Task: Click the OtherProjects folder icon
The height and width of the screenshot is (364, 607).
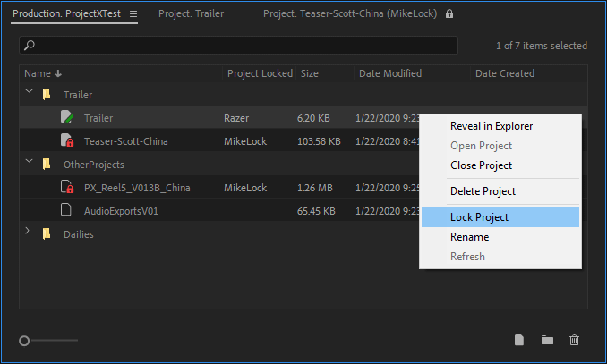Action: [x=47, y=164]
